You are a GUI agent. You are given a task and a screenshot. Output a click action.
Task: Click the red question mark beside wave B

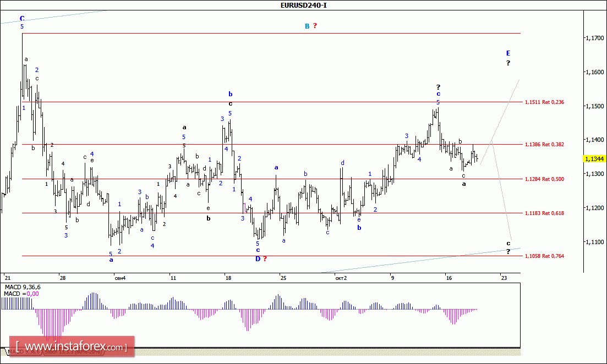pos(315,26)
